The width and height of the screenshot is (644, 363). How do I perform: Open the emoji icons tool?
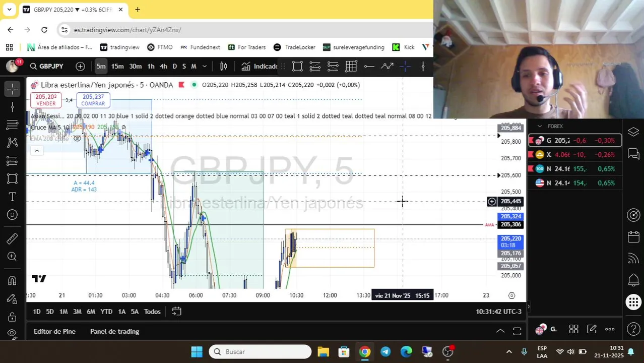click(12, 215)
